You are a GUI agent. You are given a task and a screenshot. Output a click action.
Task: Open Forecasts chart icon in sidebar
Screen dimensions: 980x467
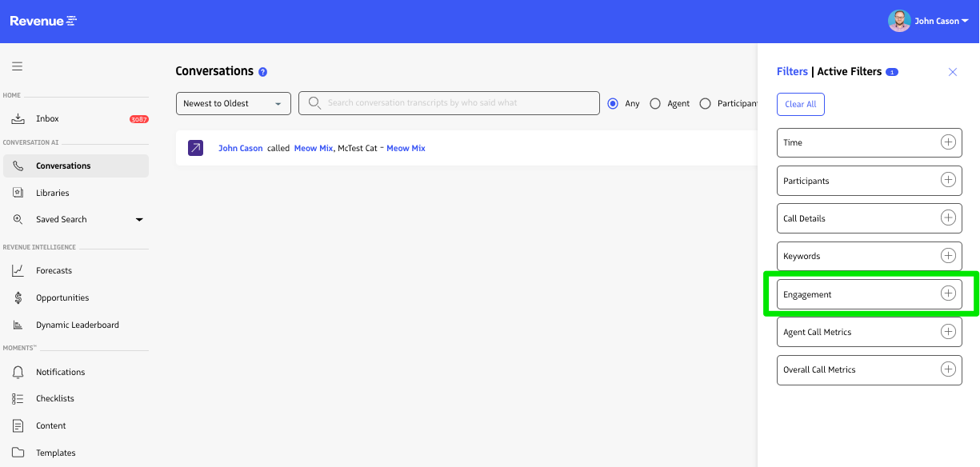pos(18,271)
